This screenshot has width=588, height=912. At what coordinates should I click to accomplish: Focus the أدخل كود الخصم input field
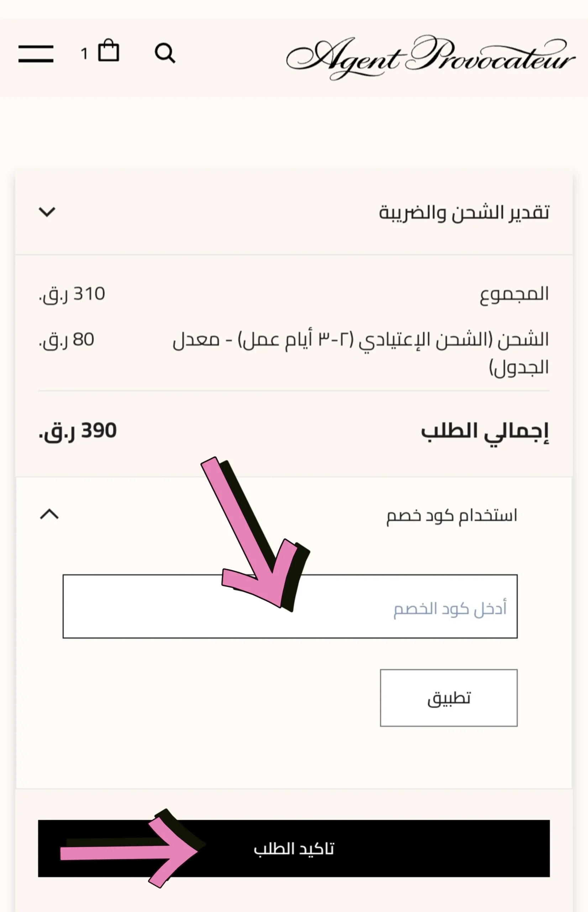coord(290,606)
